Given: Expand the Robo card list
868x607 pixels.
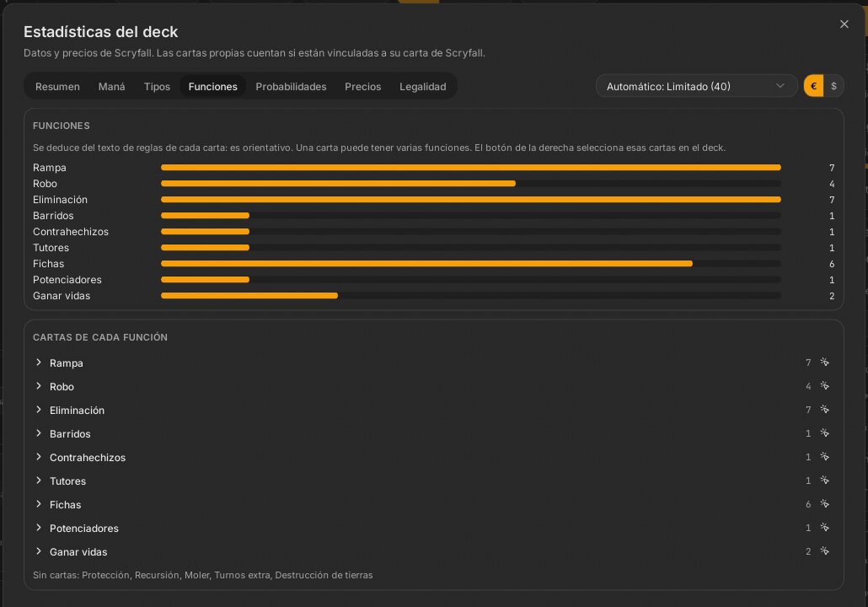Looking at the screenshot, I should pyautogui.click(x=38, y=386).
